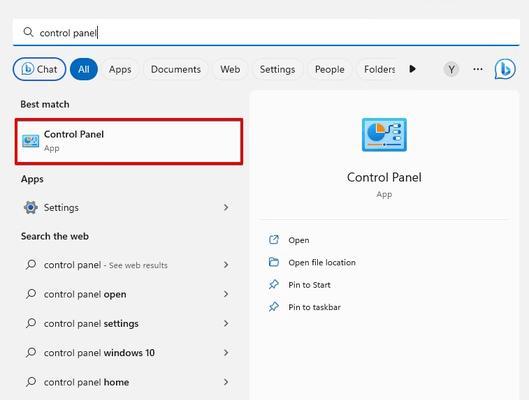Click the Pin to Start pin icon
The height and width of the screenshot is (400, 529).
(x=274, y=285)
